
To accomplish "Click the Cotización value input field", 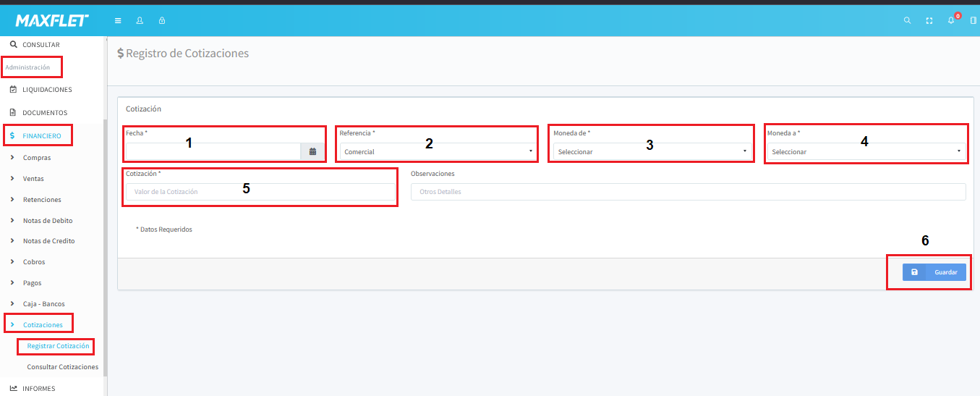I will click(260, 192).
